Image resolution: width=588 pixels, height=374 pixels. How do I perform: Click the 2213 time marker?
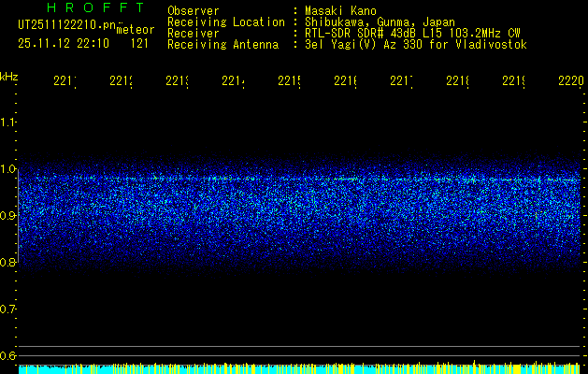pos(177,81)
